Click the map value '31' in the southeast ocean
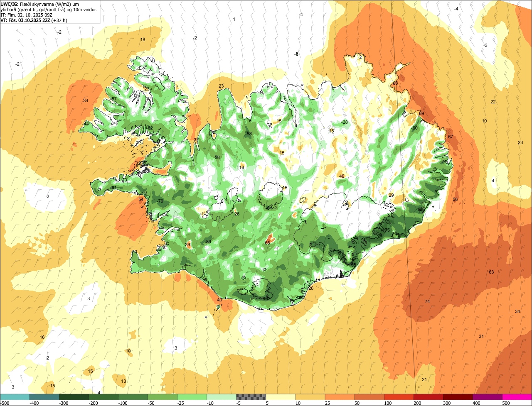Viewport: 532px width, 406px height. [481, 336]
